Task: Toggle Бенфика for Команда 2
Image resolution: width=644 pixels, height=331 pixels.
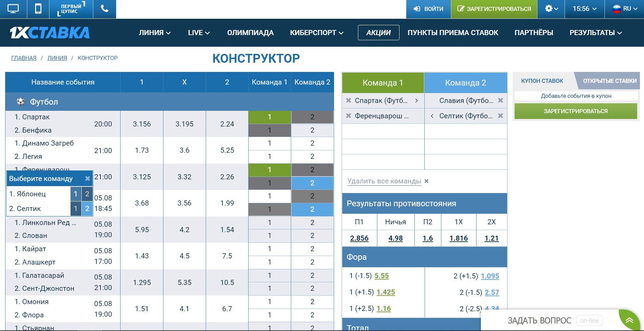Action: point(312,130)
